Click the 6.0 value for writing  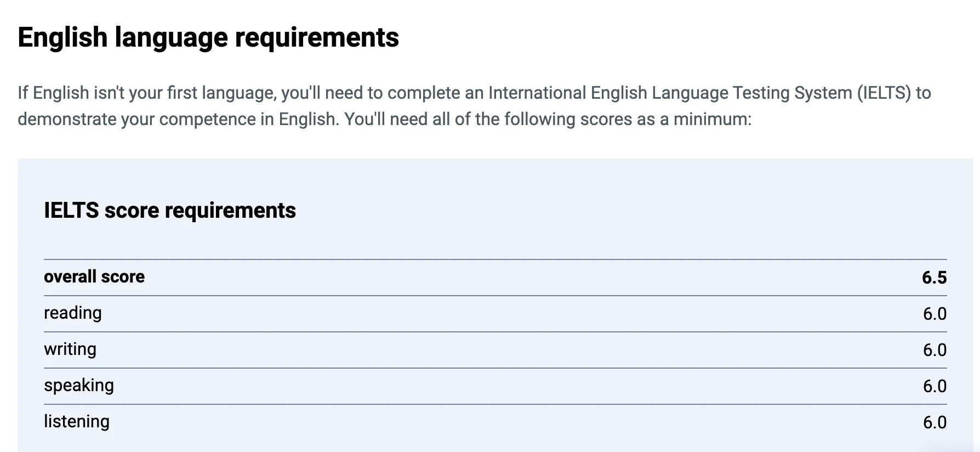tap(935, 350)
